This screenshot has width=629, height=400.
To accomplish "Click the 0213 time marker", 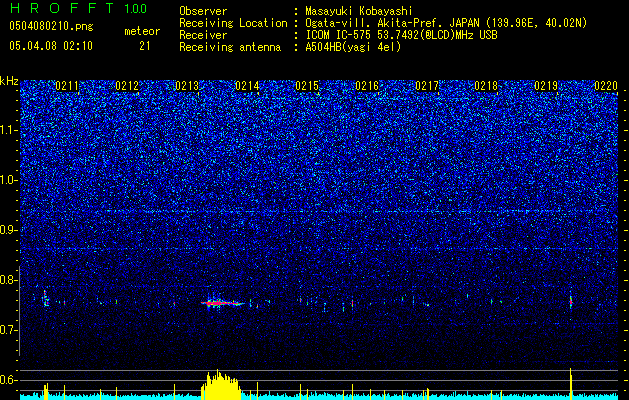I will tap(187, 86).
